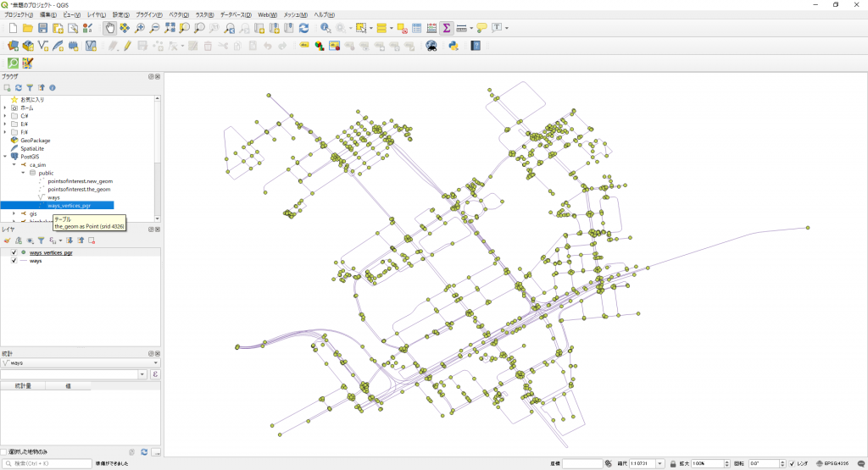Screen dimensions: 868x470
Task: Click the browser panel filter icon
Action: tap(30, 87)
